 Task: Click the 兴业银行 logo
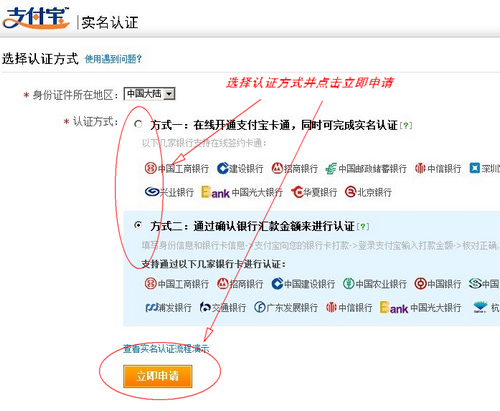click(x=152, y=192)
